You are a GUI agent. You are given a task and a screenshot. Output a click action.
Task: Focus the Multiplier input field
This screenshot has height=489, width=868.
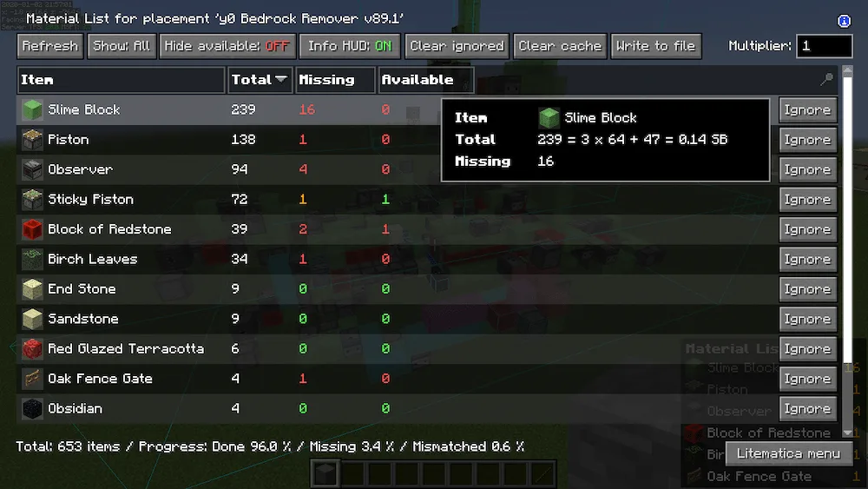coord(825,46)
